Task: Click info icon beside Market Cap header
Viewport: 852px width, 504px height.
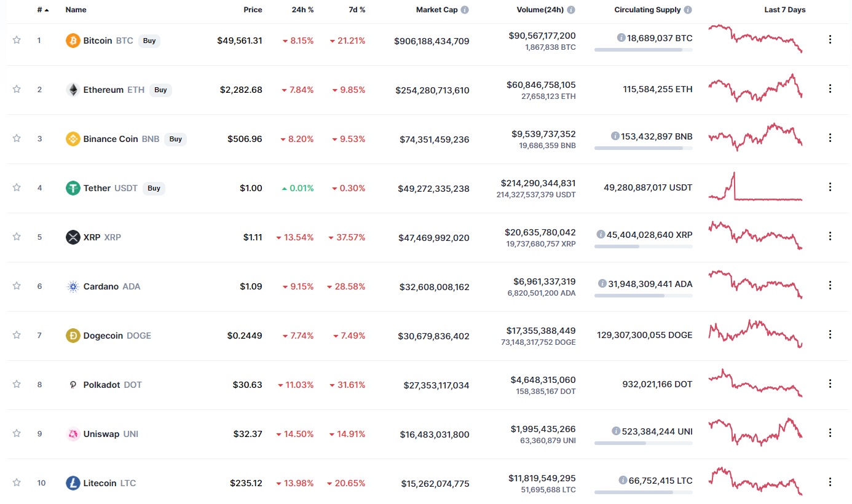Action: point(465,10)
